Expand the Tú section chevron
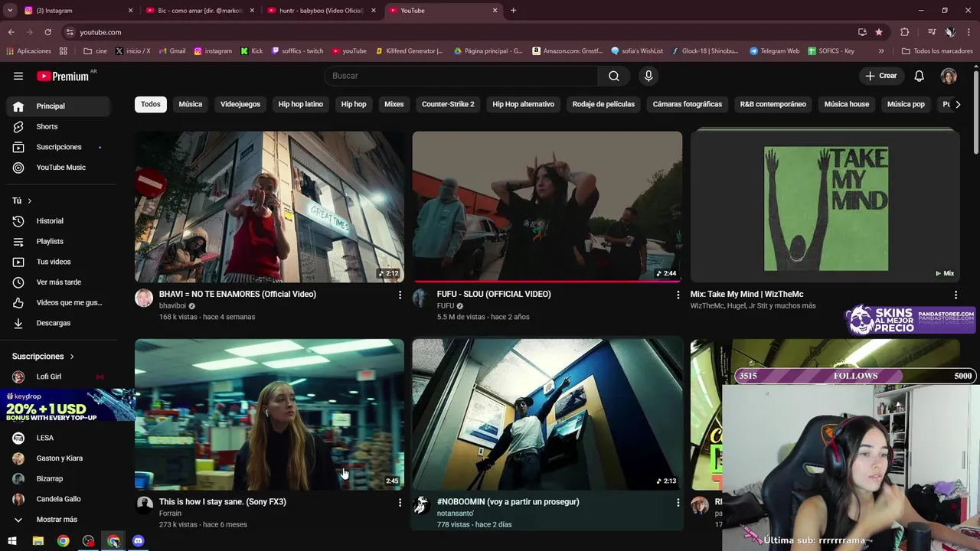This screenshot has width=980, height=551. point(30,201)
